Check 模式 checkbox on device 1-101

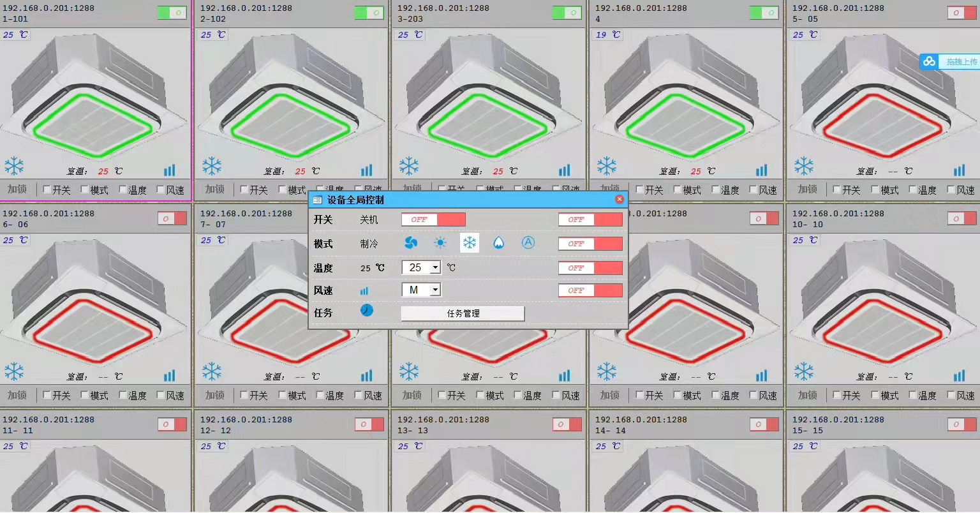coord(85,190)
